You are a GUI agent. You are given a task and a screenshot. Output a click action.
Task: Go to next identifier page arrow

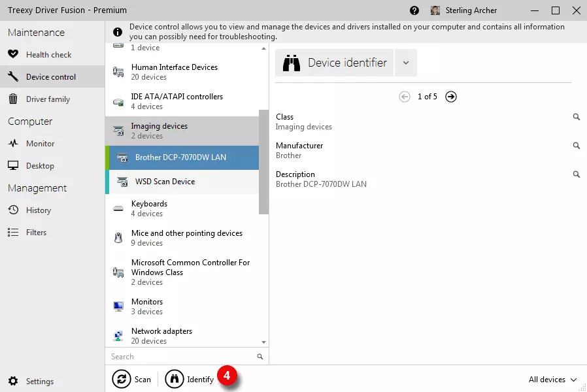coord(451,97)
